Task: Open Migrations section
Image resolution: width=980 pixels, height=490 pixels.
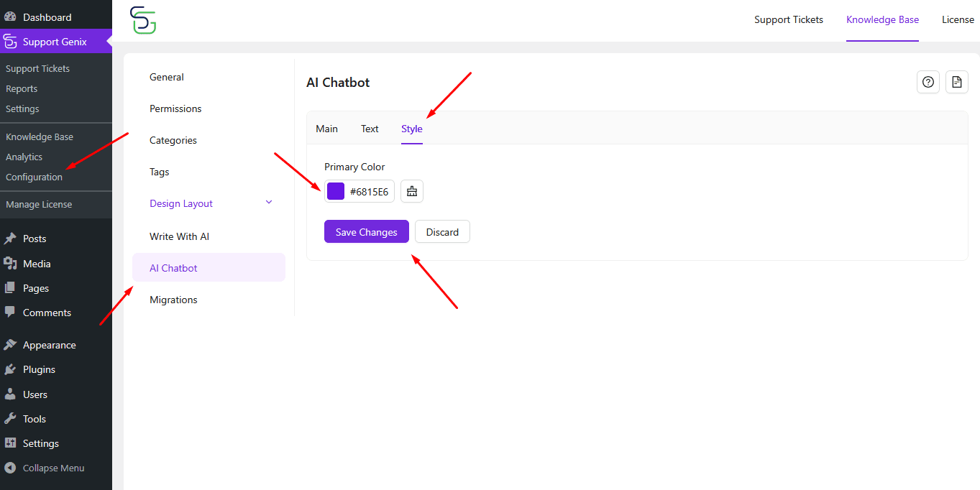Action: pyautogui.click(x=173, y=300)
